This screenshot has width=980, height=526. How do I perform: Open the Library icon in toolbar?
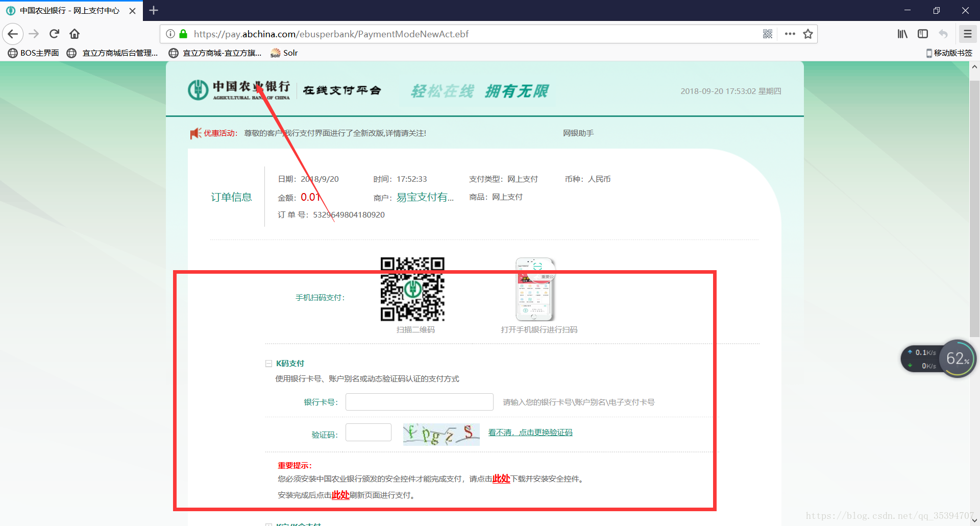pos(902,34)
